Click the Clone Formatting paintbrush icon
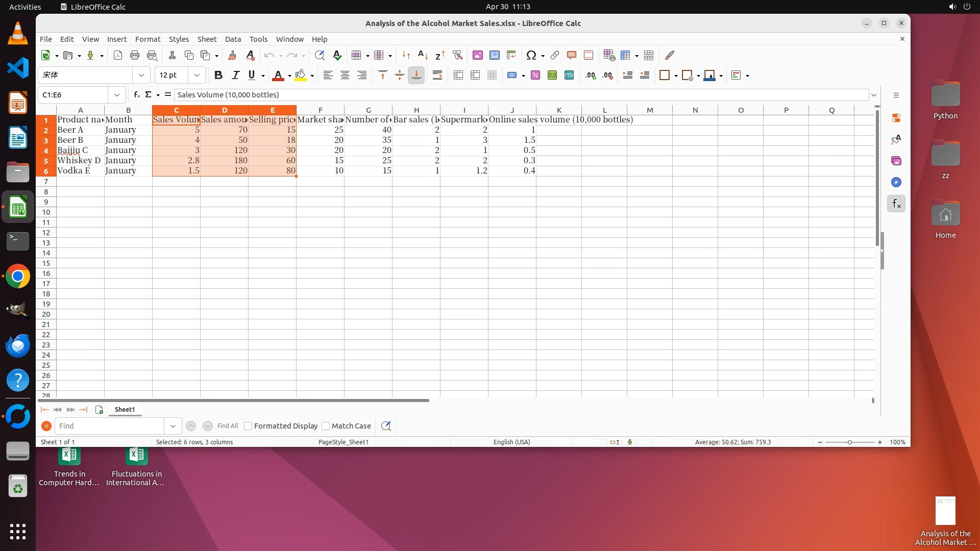Image resolution: width=980 pixels, height=551 pixels. tap(232, 55)
